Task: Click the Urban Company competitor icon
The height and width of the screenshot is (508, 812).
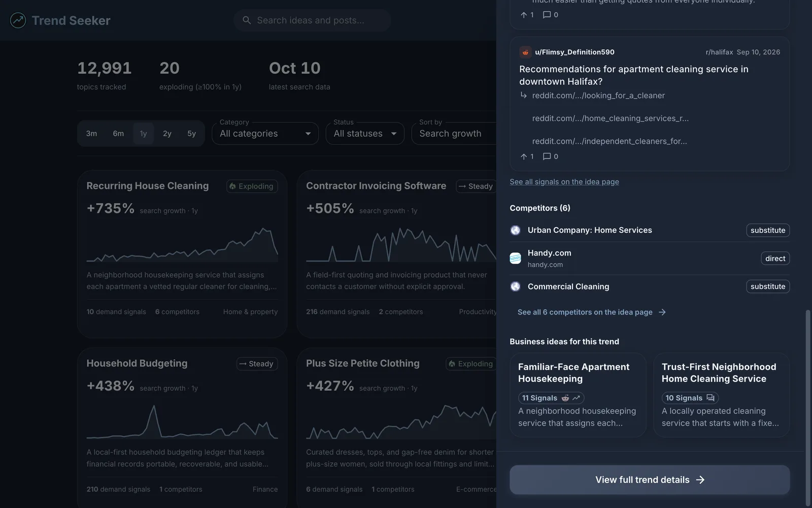Action: [x=515, y=230]
